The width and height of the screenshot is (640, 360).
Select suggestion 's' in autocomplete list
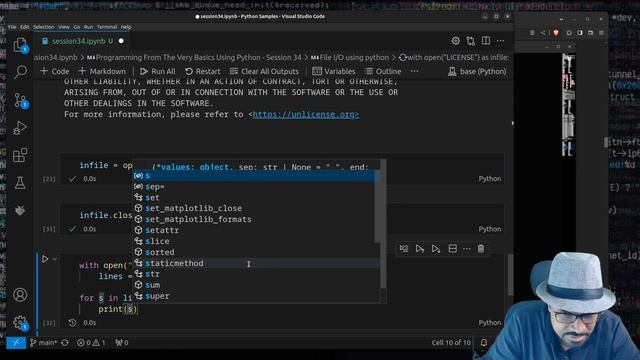[x=256, y=176]
